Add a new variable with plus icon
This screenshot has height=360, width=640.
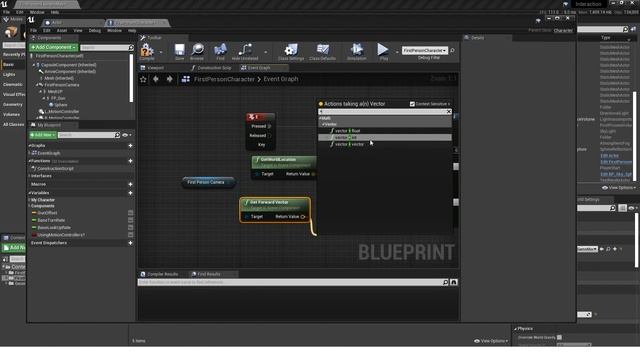click(130, 193)
